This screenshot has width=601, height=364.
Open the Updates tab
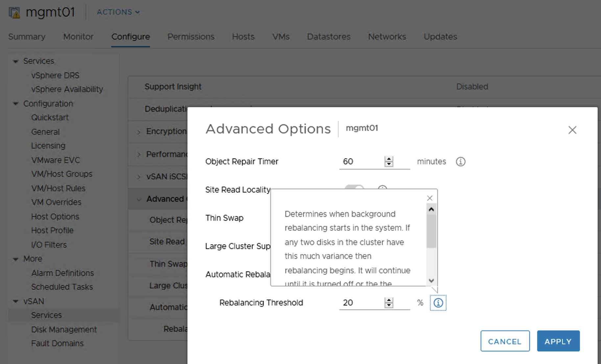pos(440,36)
